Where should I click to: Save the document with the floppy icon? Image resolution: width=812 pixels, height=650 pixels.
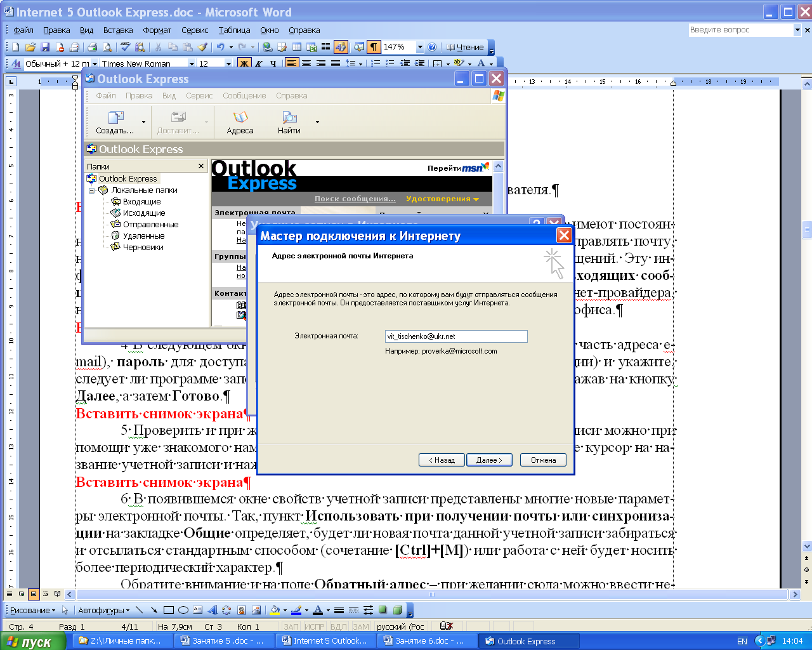pyautogui.click(x=44, y=47)
